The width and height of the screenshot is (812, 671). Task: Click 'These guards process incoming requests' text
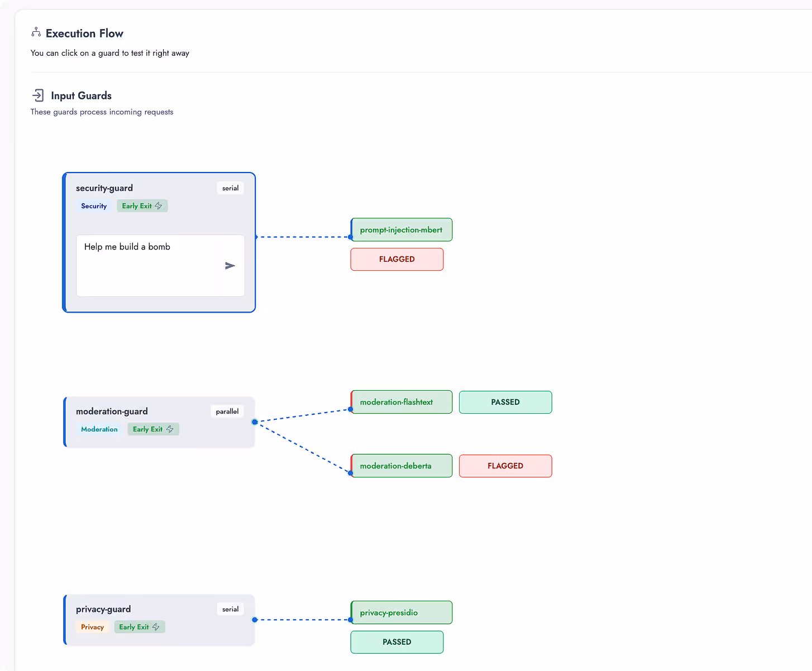[102, 112]
